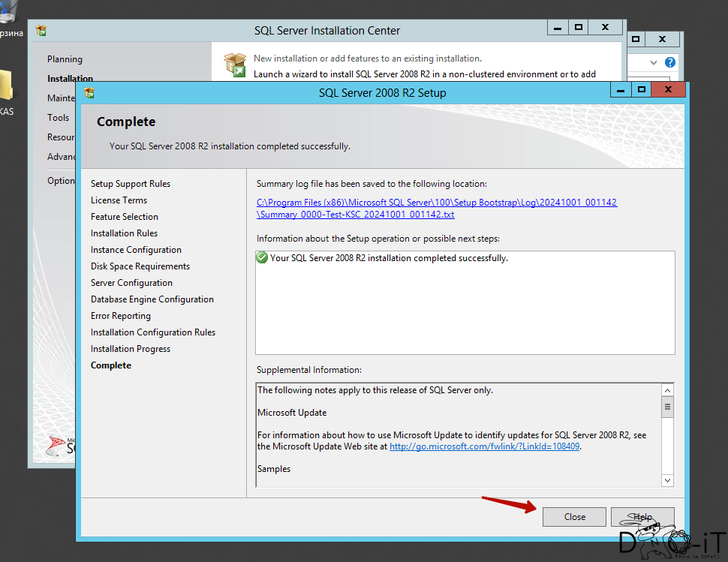Open the Microsoft Update fwlink URL
Image resolution: width=728 pixels, height=562 pixels.
pyautogui.click(x=484, y=446)
